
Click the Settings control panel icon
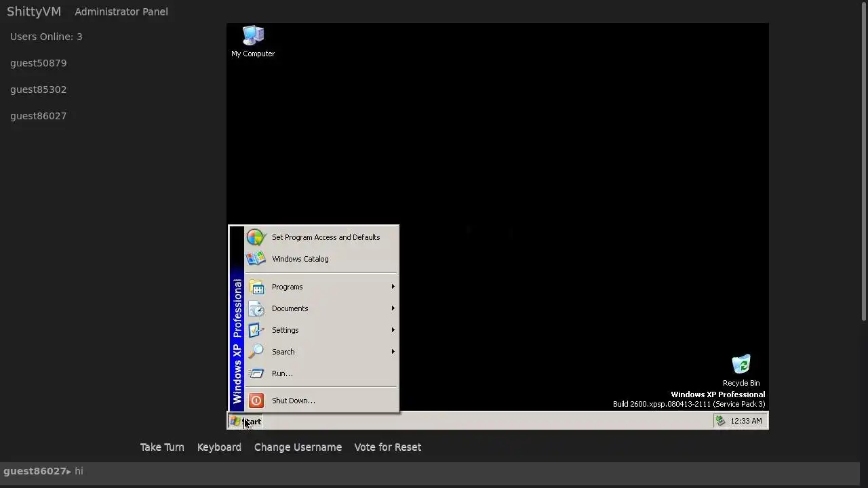256,330
